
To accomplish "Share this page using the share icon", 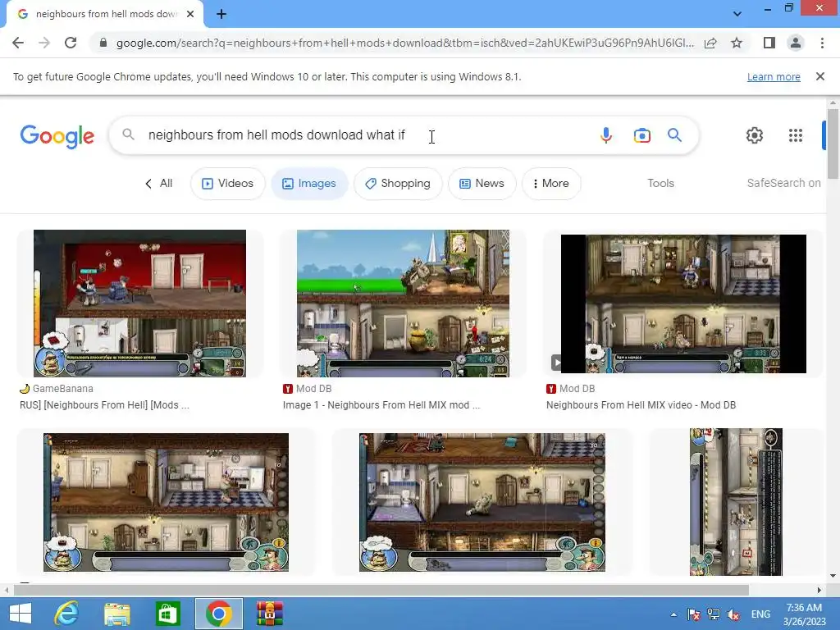I will (710, 43).
